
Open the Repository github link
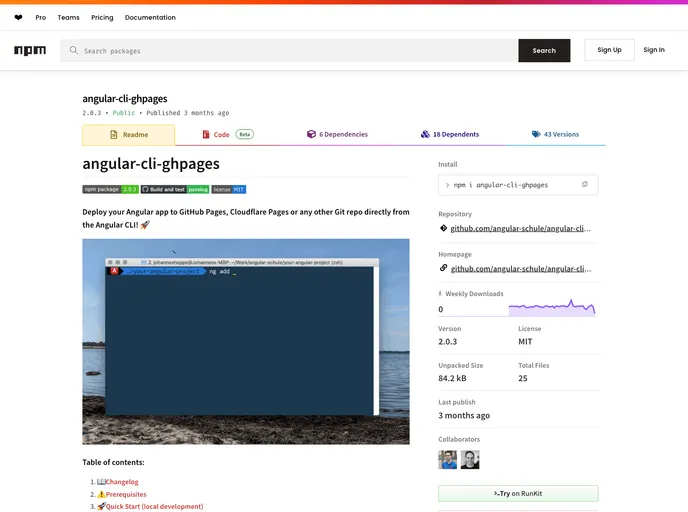pos(520,229)
